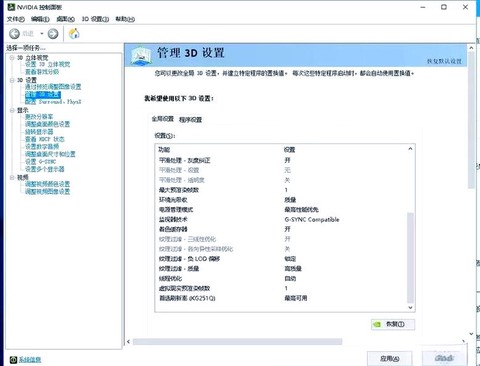Screen dimensions: 480x366
Task: Collapse the 3D 设置 tree node
Action: (x=12, y=80)
